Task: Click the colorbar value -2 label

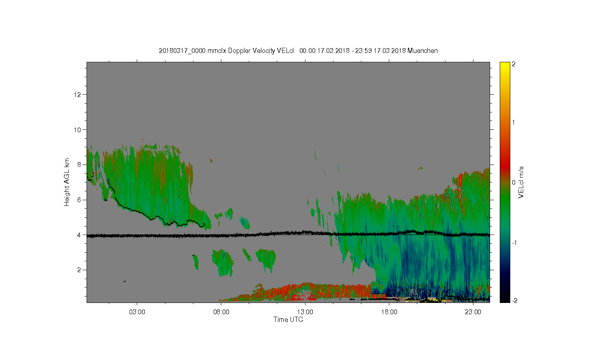Action: click(514, 301)
